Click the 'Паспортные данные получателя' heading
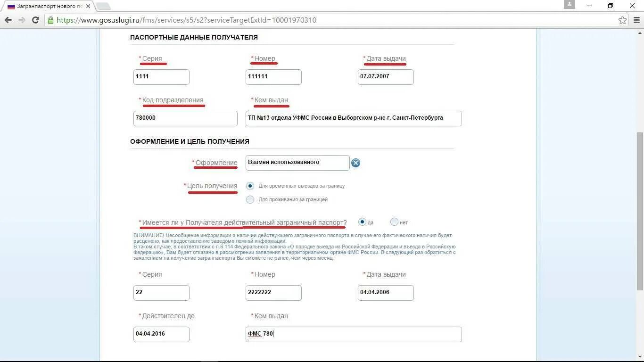This screenshot has height=362, width=644. [194, 37]
